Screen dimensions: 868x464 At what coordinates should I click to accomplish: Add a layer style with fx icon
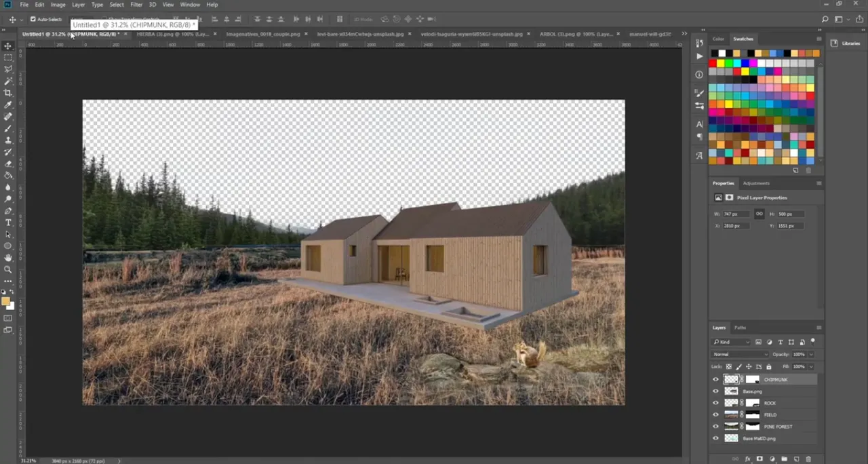pos(748,459)
